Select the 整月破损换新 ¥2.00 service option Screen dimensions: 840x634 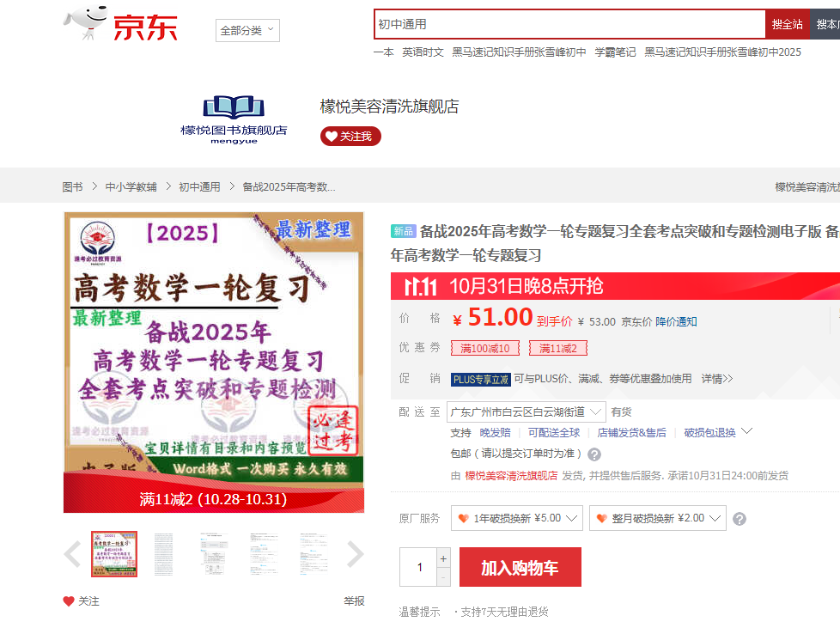tap(657, 518)
